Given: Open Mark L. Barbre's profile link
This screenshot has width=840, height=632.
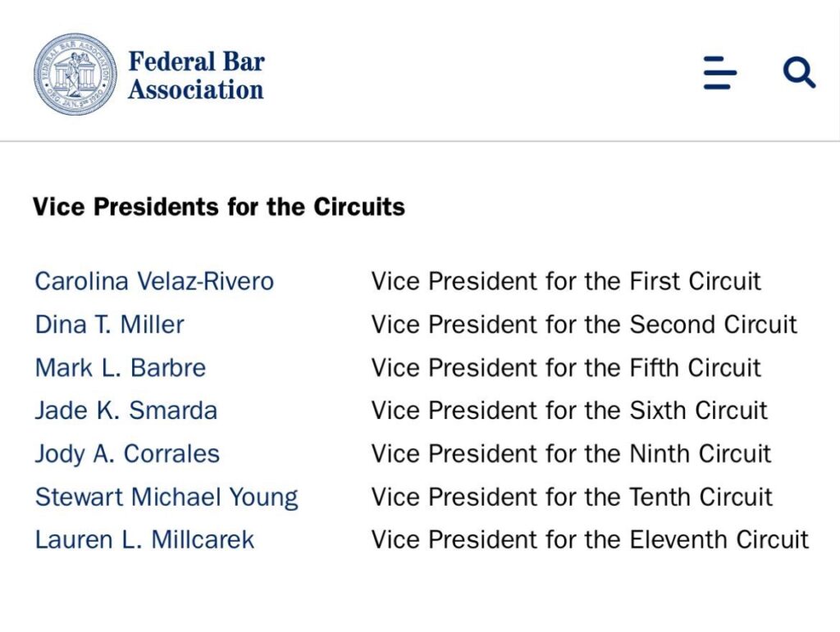Looking at the screenshot, I should (x=121, y=367).
